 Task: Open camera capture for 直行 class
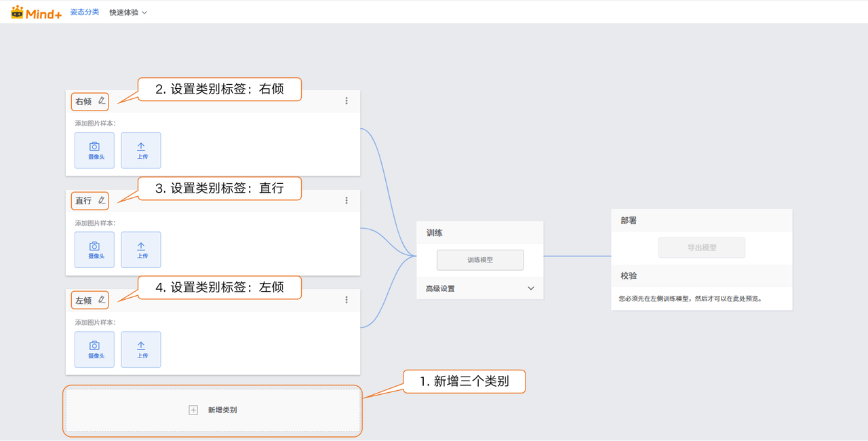click(94, 250)
